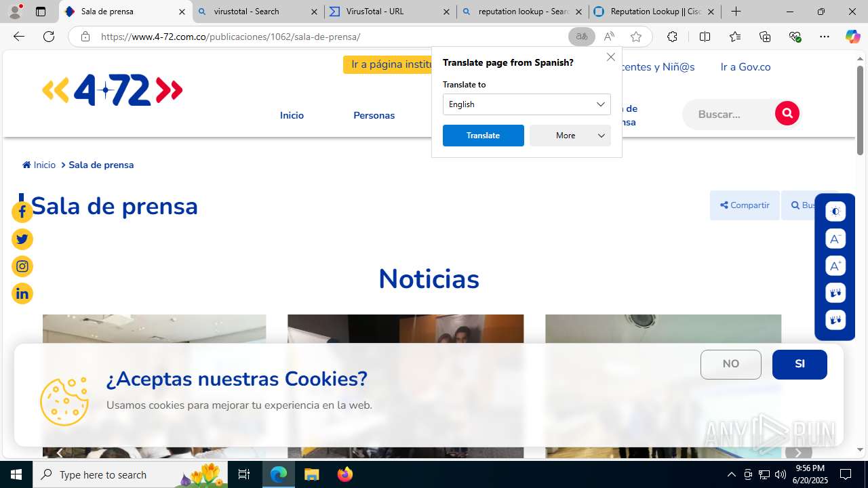Click the Compartir button
868x488 pixels.
(x=745, y=205)
